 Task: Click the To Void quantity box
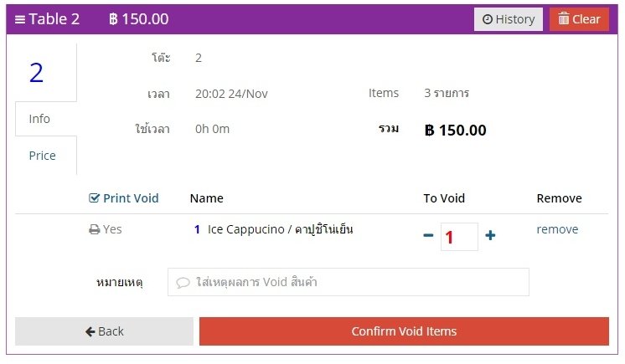coord(459,237)
